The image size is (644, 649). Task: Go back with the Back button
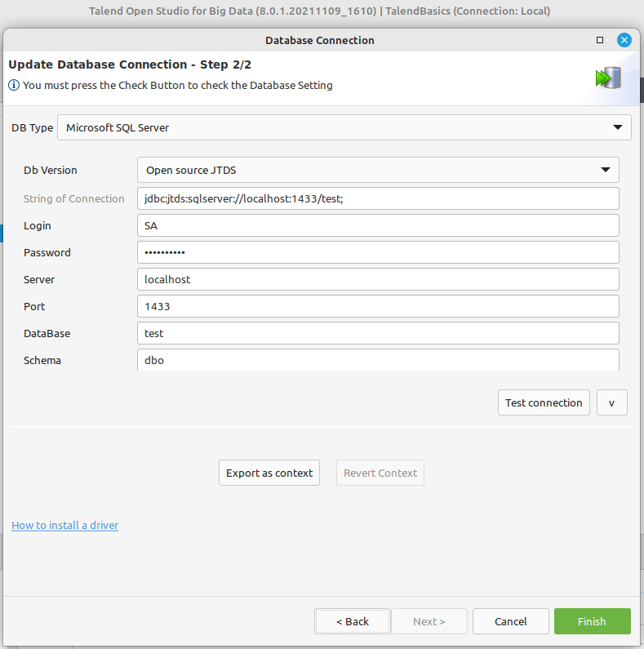coord(353,621)
